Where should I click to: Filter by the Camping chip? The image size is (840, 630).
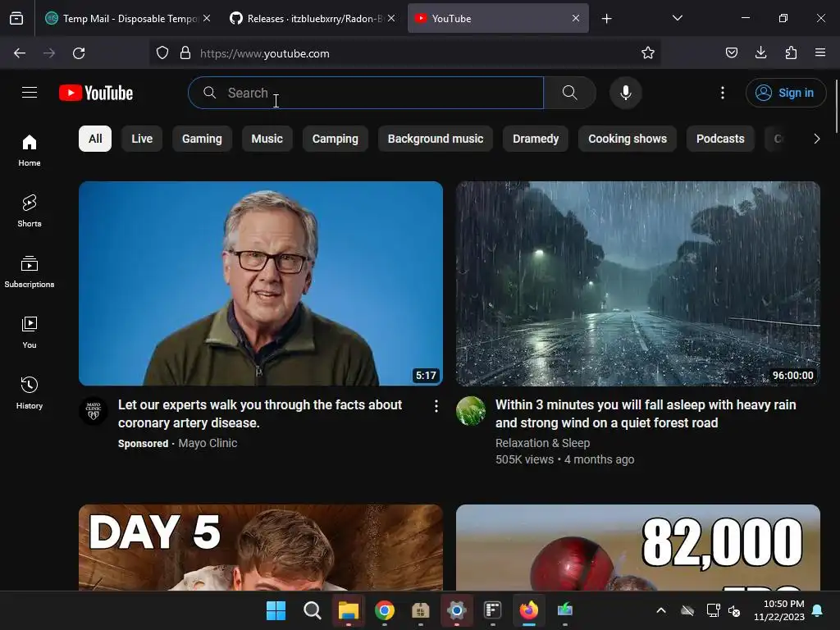[336, 139]
